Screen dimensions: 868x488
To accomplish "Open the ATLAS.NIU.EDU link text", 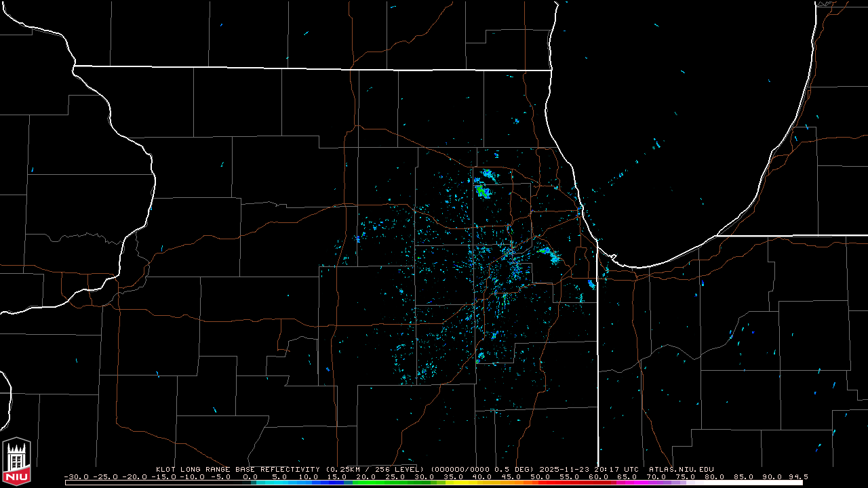I will click(681, 469).
